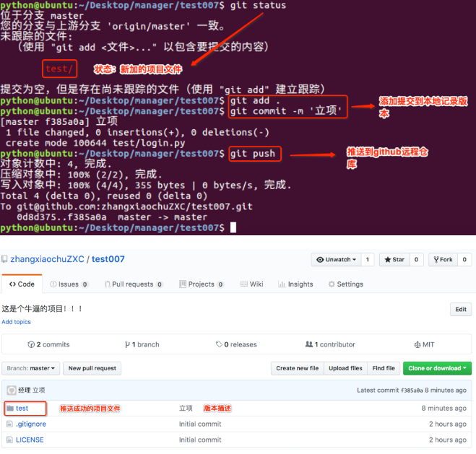Screen dimensions: 476x454
Task: Open the 立项 latest commit message link
Action: [39, 390]
